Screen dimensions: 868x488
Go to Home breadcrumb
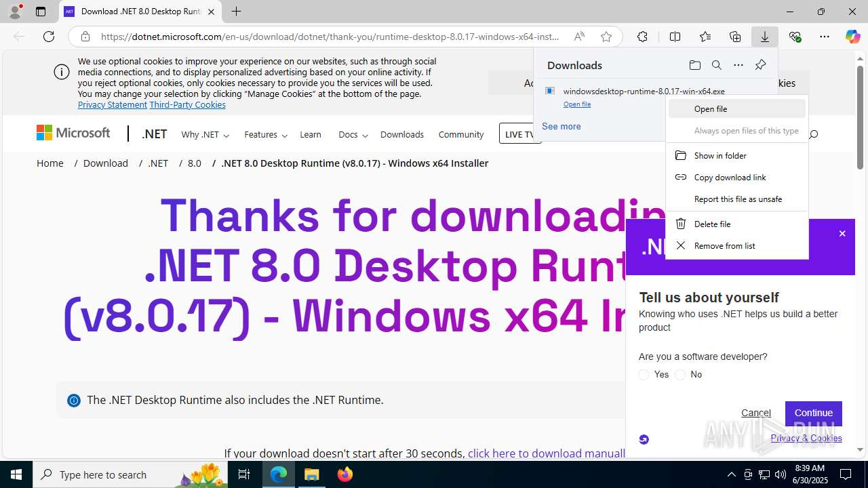pos(50,163)
